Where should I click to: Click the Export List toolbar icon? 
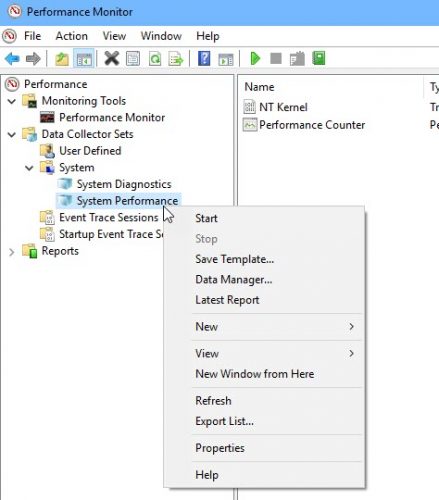[x=176, y=59]
